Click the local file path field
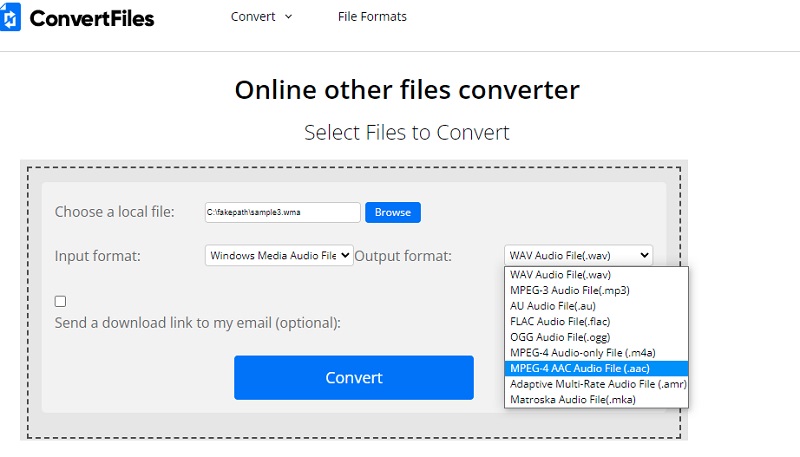 pyautogui.click(x=283, y=212)
